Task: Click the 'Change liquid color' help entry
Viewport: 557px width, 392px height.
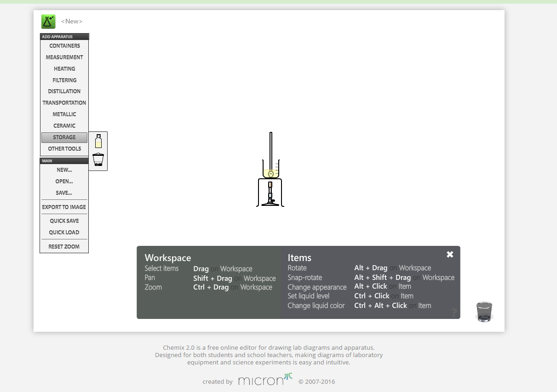Action: (316, 306)
